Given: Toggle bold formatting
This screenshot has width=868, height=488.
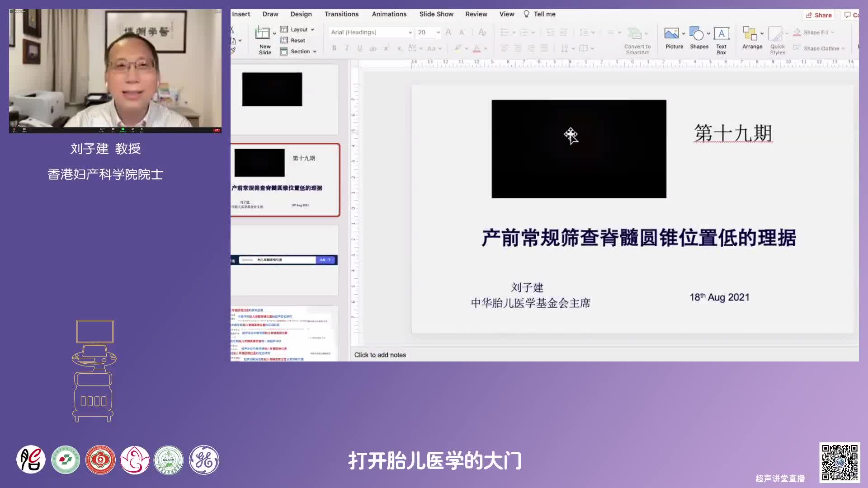Looking at the screenshot, I should (x=334, y=48).
